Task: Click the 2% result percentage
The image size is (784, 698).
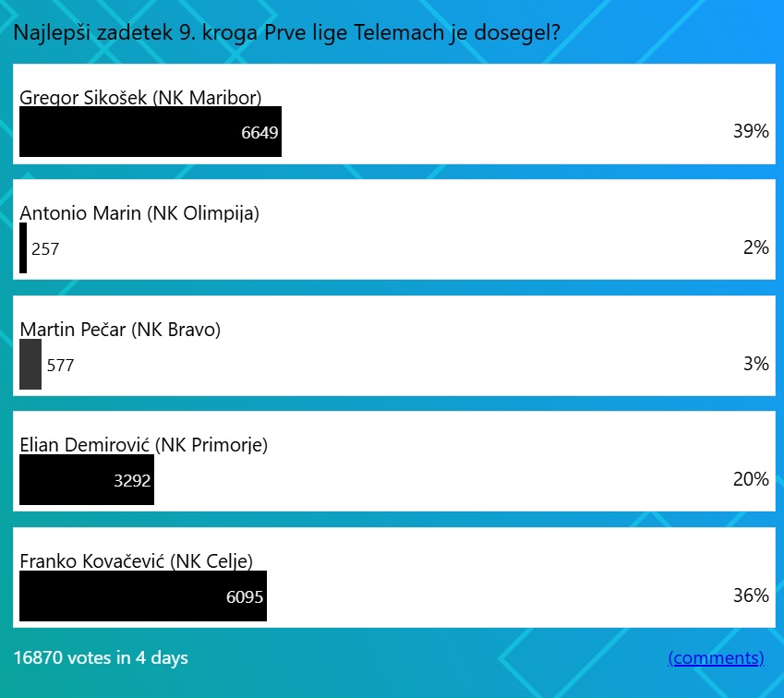Action: [755, 247]
